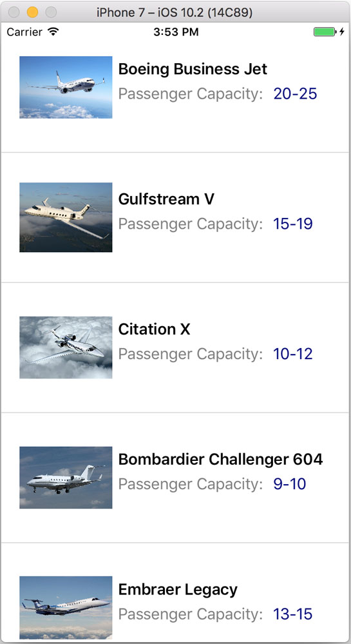
Task: Click the 13-15 capacity value
Action: click(293, 614)
